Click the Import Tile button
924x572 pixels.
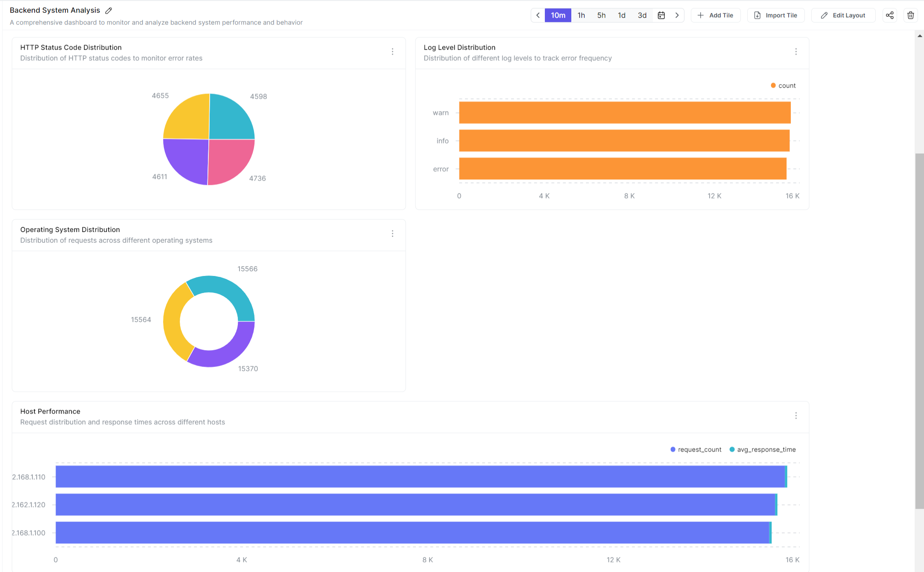point(776,15)
